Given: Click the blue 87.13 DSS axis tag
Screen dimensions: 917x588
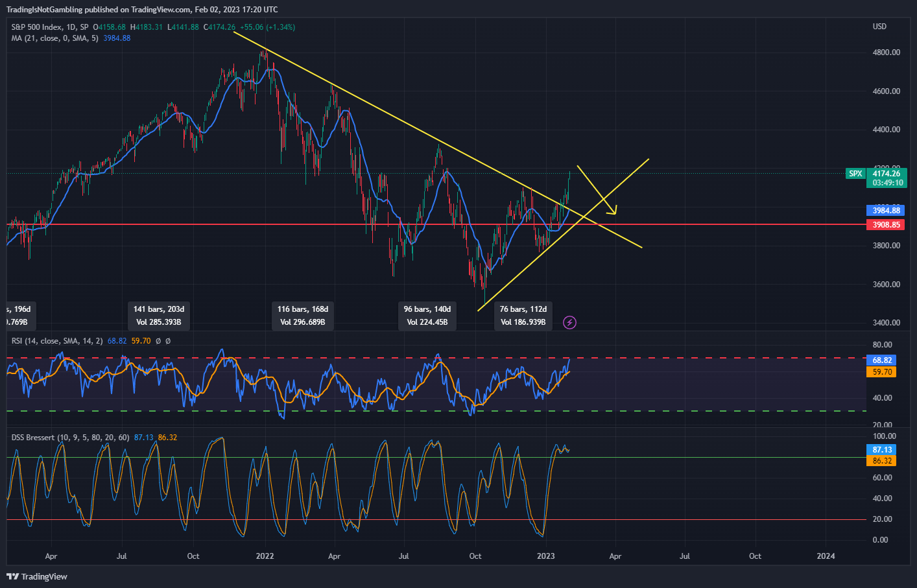Looking at the screenshot, I should click(882, 450).
